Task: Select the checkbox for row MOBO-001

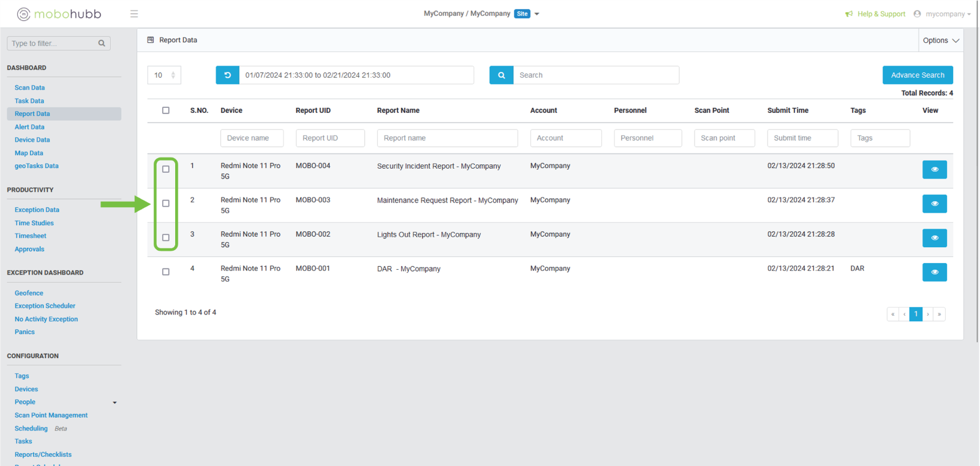Action: [165, 272]
